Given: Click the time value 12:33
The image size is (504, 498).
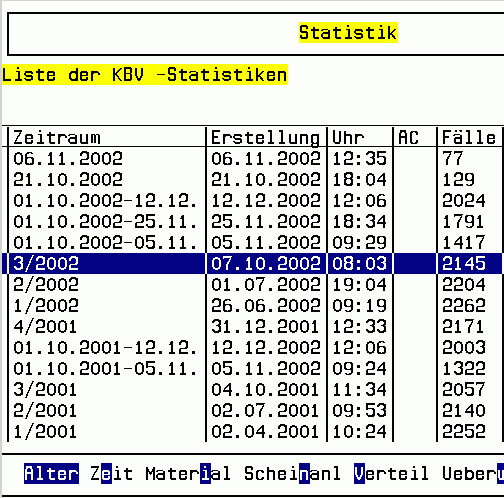Looking at the screenshot, I should [x=360, y=326].
